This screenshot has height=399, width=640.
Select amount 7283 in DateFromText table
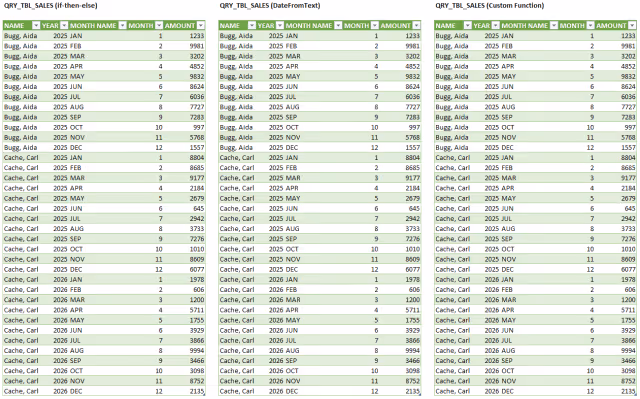412,117
